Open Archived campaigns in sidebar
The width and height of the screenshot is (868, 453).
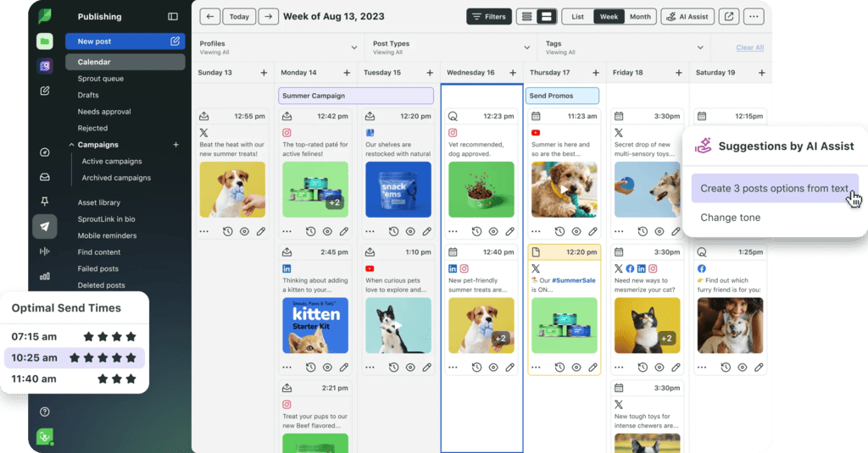[116, 178]
